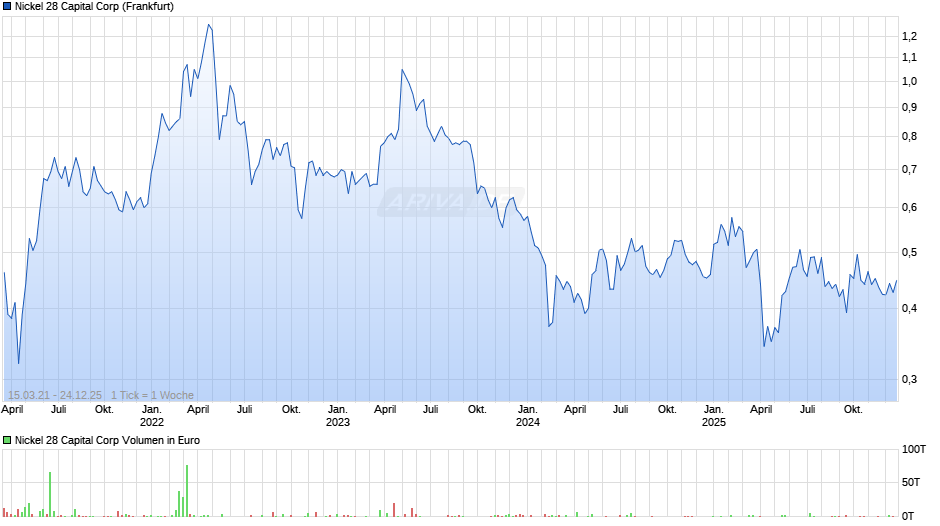Click the 'Nickel 28 Capital Corp (Frankfurt)' title
Screen dimensions: 940x526
pos(94,7)
